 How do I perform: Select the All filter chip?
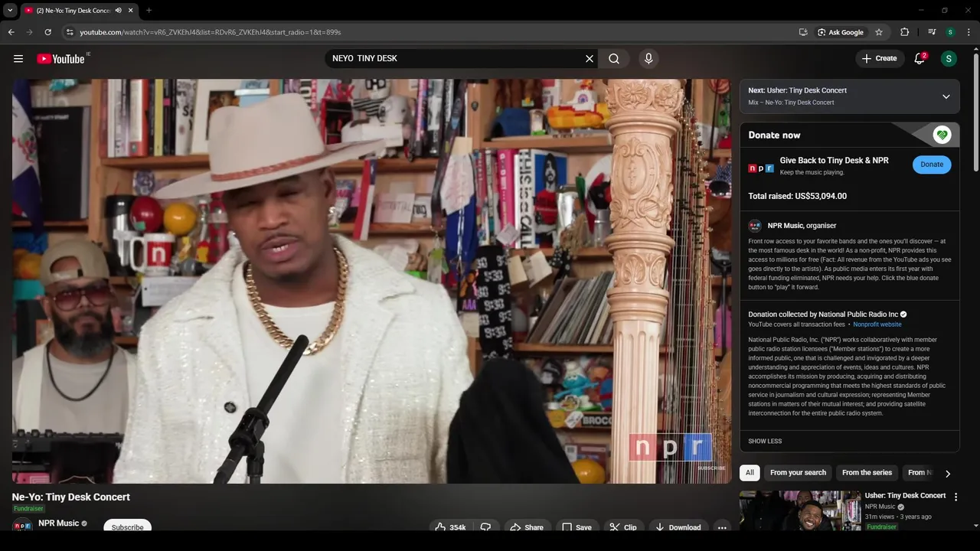(750, 473)
